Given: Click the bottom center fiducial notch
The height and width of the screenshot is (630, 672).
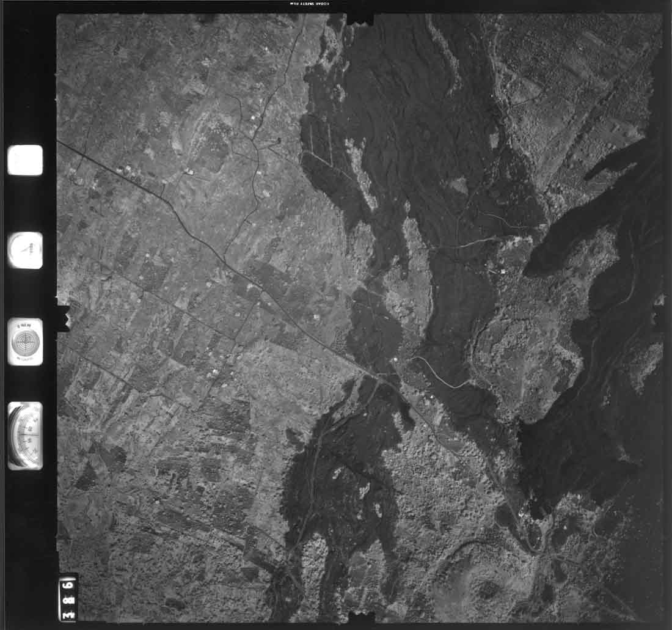Looking at the screenshot, I should [360, 617].
